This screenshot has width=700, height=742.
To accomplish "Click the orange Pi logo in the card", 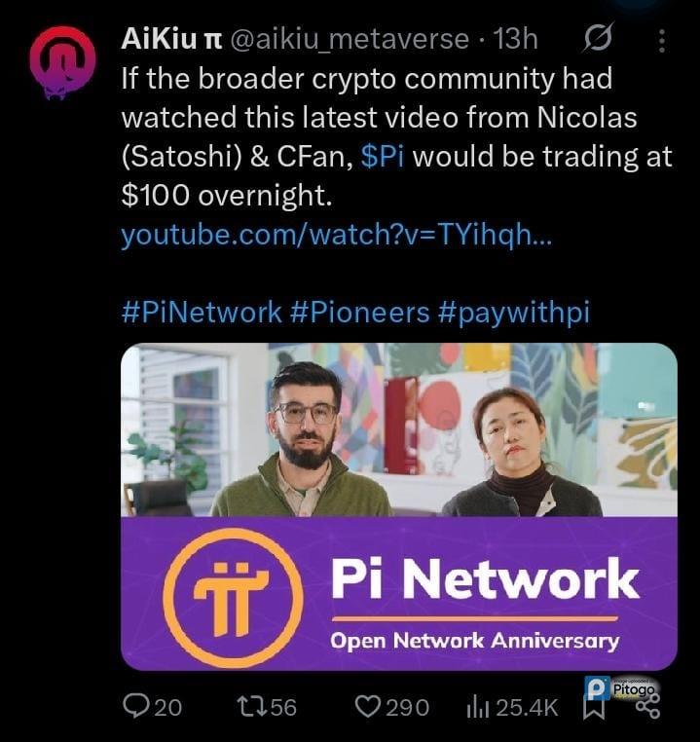I will tap(234, 598).
